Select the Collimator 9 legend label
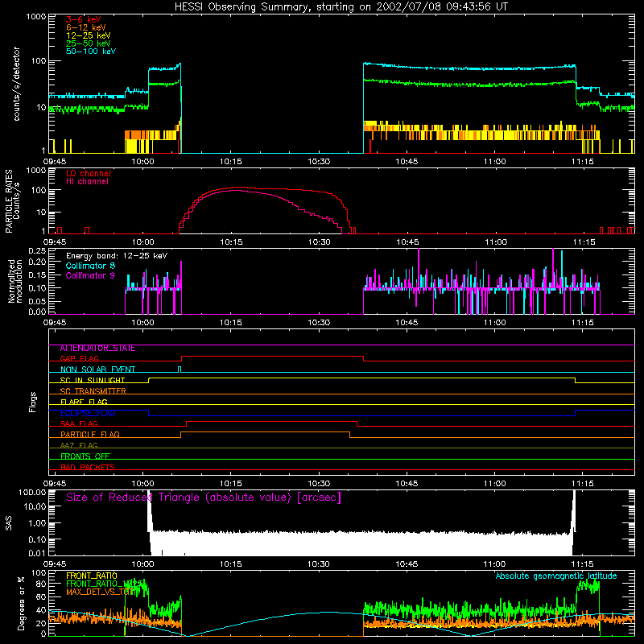Screen dimensions: 644x644 coord(90,275)
